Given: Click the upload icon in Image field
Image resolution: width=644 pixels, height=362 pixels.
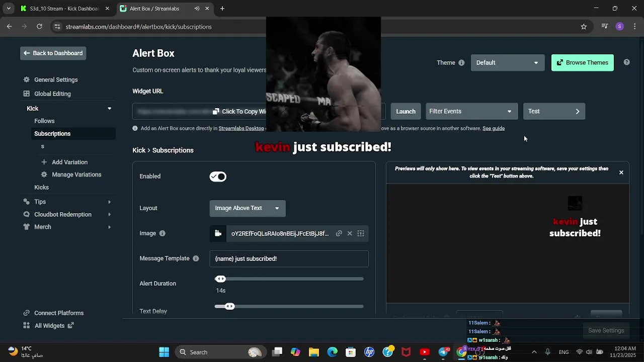Looking at the screenshot, I should [361, 233].
